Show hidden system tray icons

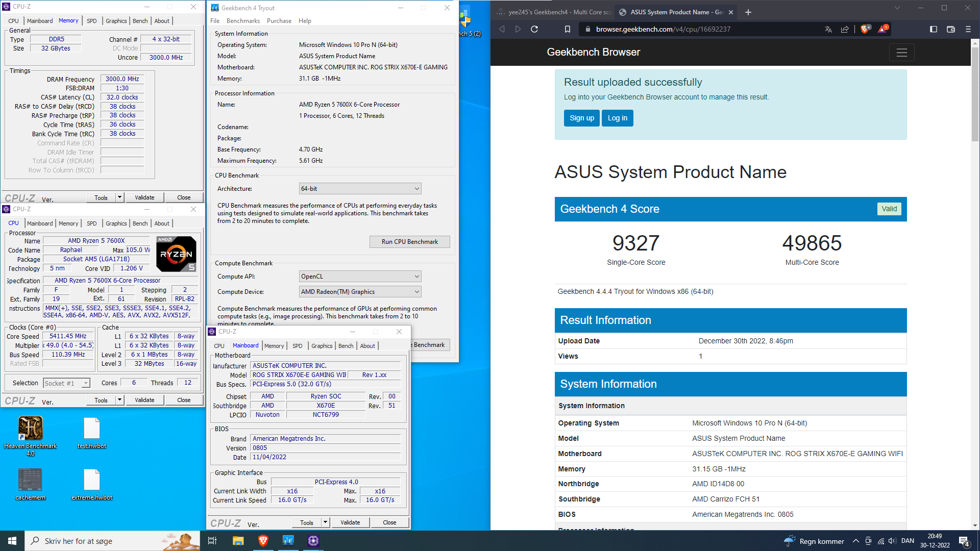click(856, 541)
